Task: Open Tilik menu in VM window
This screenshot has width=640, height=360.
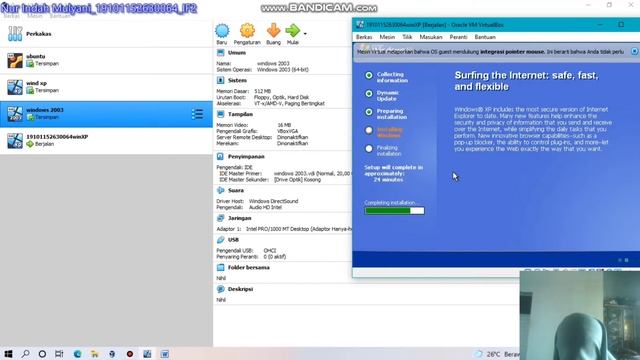Action: [407, 37]
